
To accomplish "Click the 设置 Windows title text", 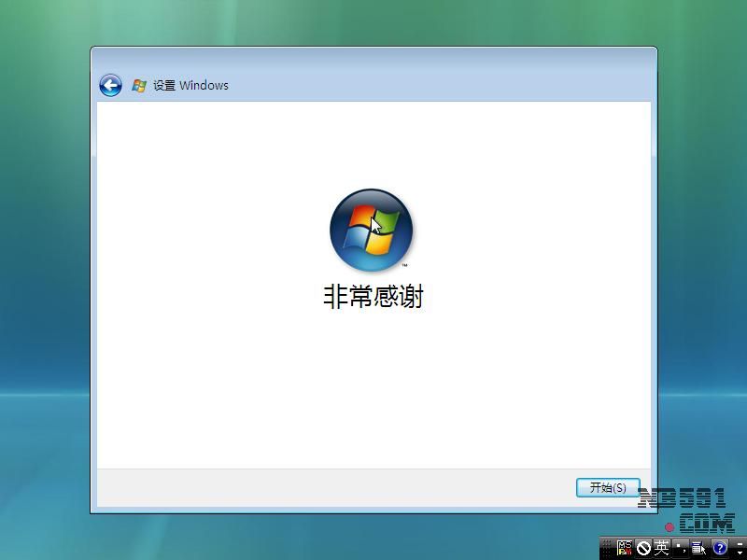I will point(190,86).
